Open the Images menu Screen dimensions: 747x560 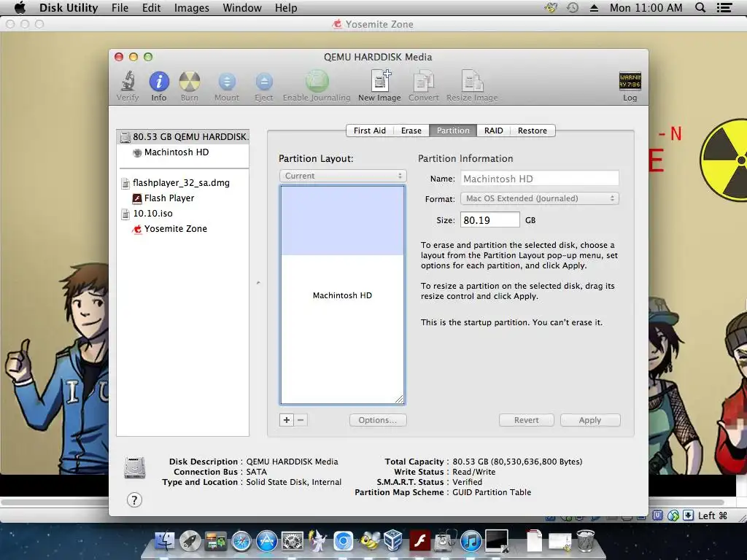click(x=192, y=7)
